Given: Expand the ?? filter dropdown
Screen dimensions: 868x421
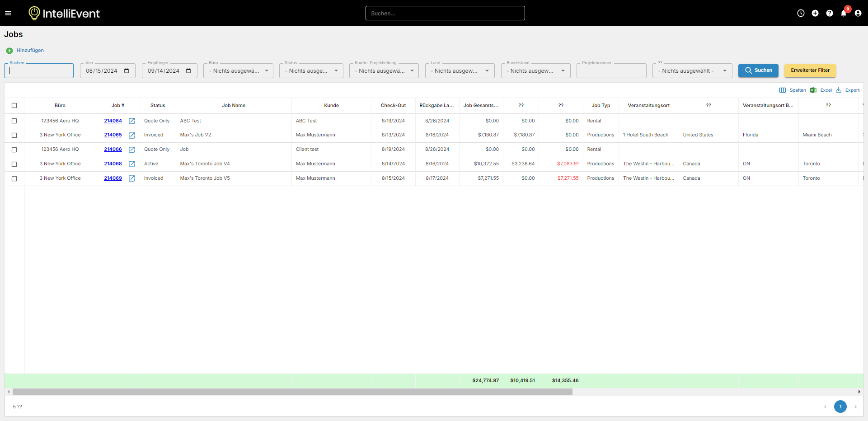Looking at the screenshot, I should [x=692, y=71].
